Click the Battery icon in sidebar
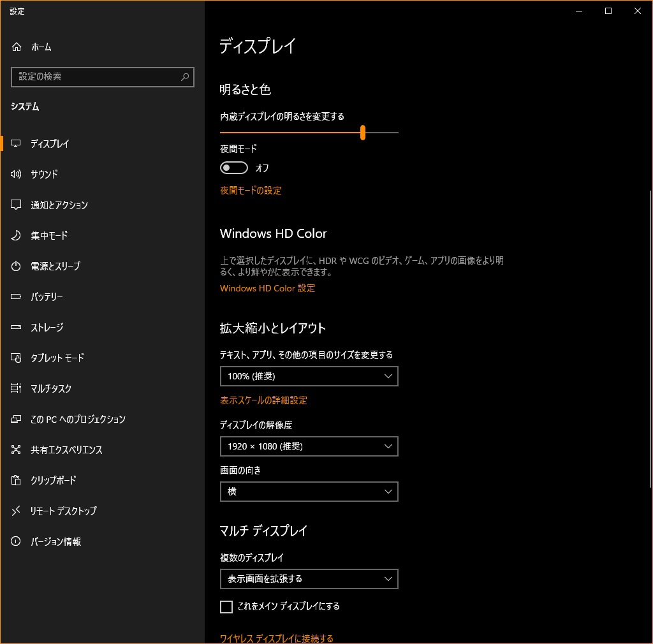The image size is (653, 644). tap(17, 296)
